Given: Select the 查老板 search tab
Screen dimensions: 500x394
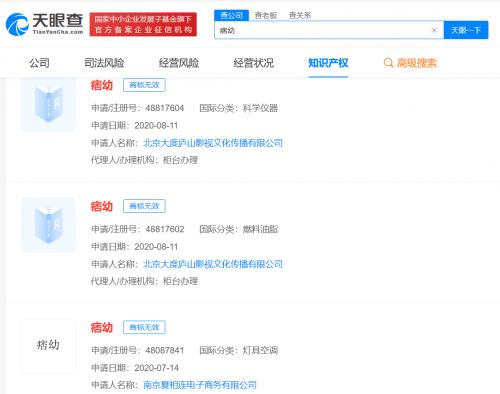Looking at the screenshot, I should click(x=266, y=15).
